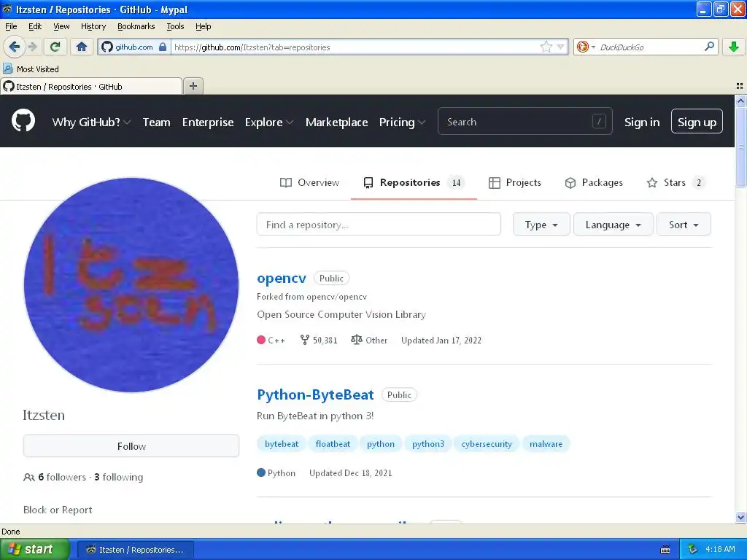This screenshot has height=560, width=747.
Task: Open the Marketplace link
Action: pos(336,122)
